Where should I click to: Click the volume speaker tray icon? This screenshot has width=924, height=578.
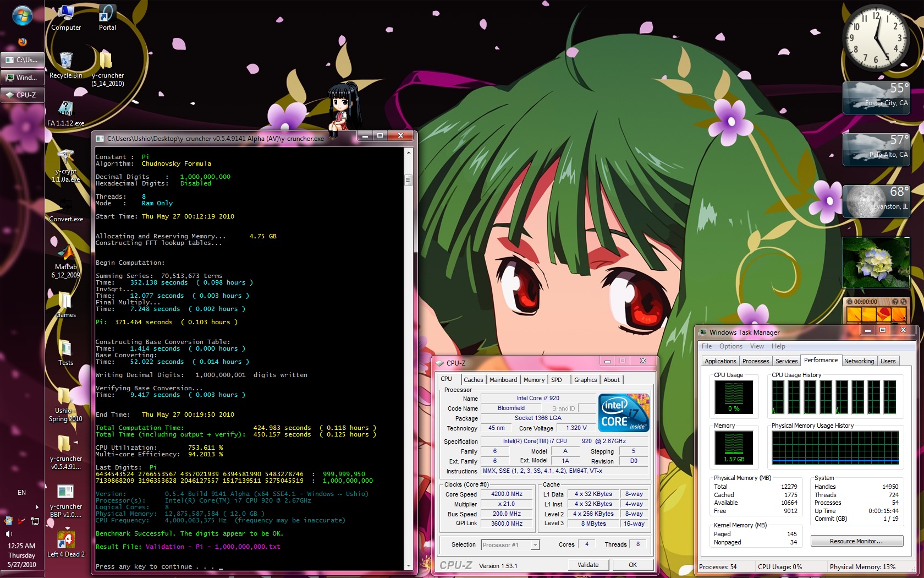pos(9,534)
